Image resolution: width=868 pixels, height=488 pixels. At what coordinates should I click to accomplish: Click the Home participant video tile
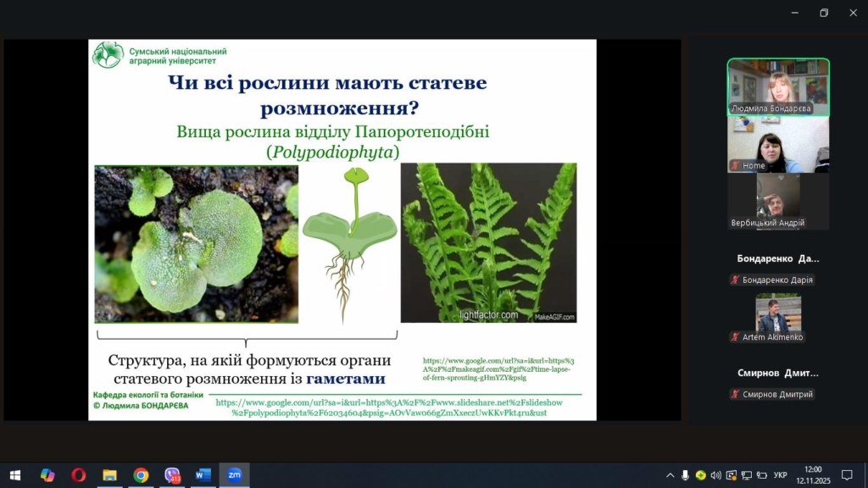pyautogui.click(x=778, y=145)
